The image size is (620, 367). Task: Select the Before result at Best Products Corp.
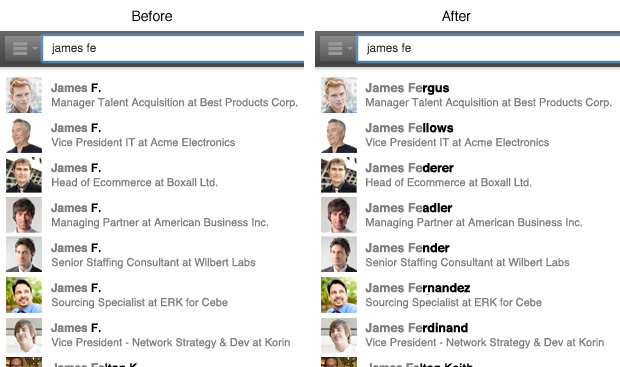coord(152,95)
